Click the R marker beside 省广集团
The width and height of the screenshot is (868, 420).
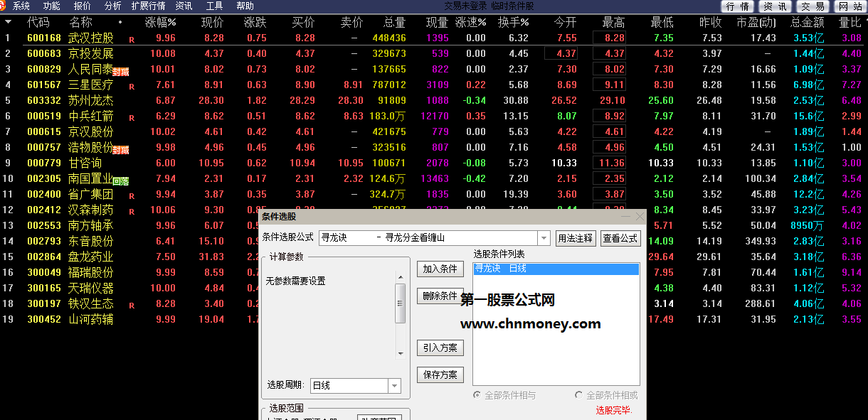coord(132,196)
